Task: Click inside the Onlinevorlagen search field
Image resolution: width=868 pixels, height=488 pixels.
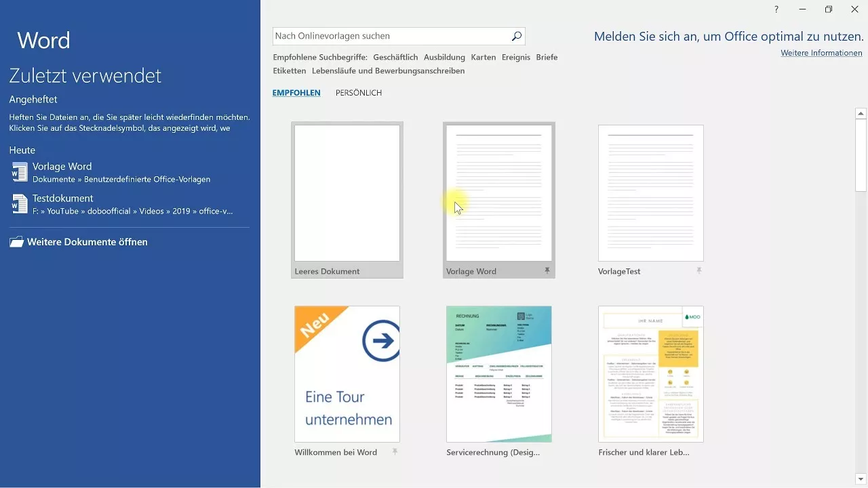Action: [x=387, y=35]
